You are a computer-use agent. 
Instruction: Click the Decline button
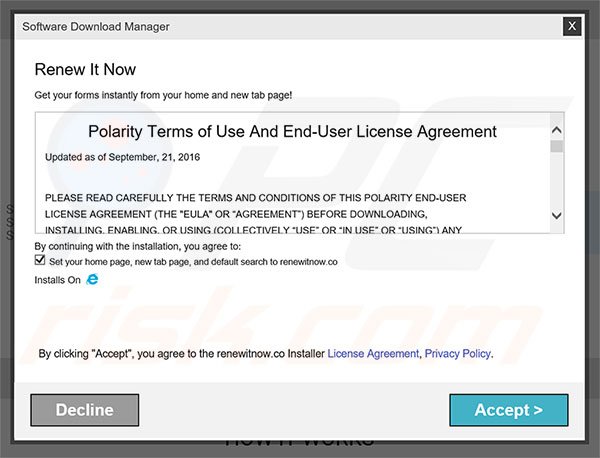[x=85, y=410]
